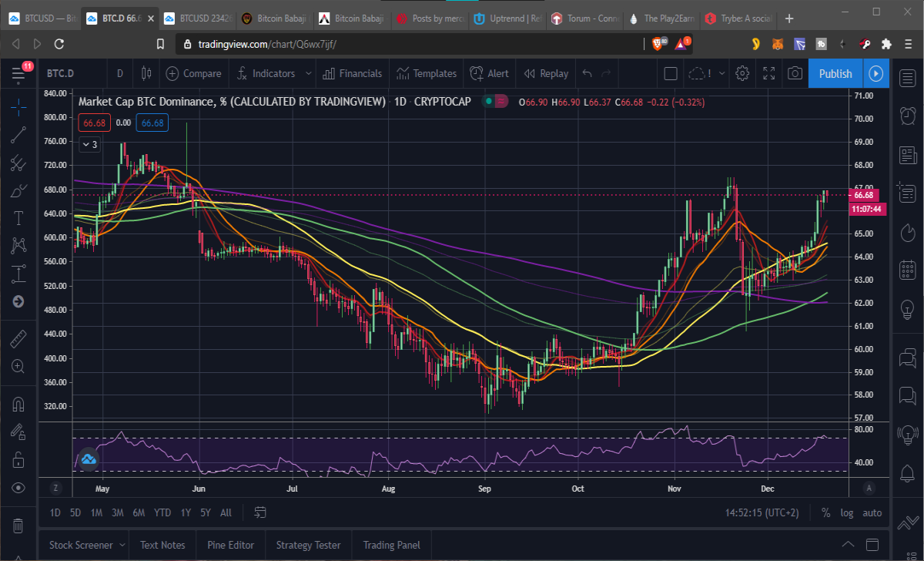Toggle stay in drawing mode pencil-lock
The width and height of the screenshot is (924, 561).
18,432
